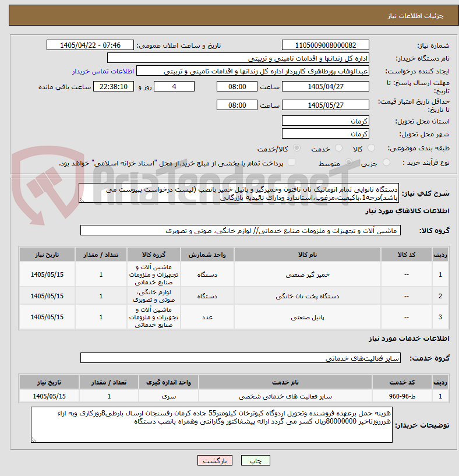Click the دستگاه پخت نان خانگی cell
The height and width of the screenshot is (476, 459).
pos(307,296)
